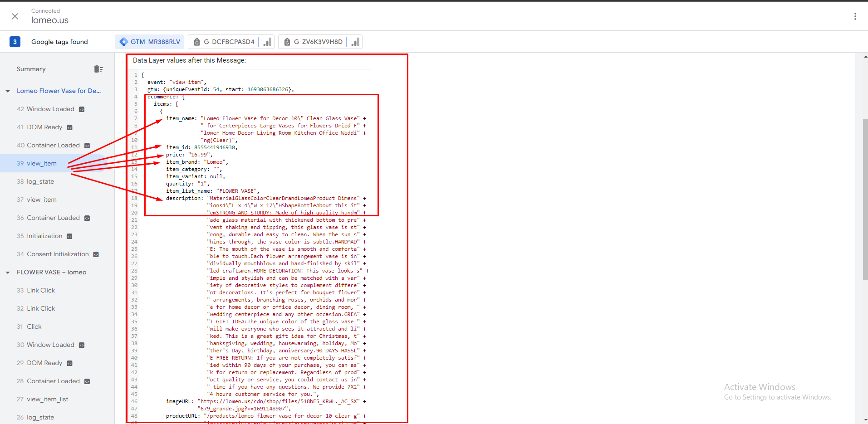This screenshot has height=424, width=868.
Task: Click the clear events icon beside Summary
Action: point(98,69)
